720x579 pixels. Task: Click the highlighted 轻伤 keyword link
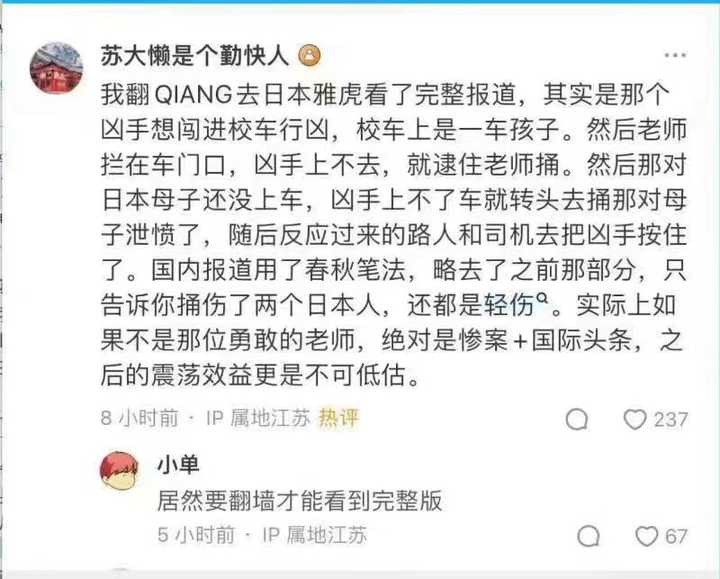509,305
